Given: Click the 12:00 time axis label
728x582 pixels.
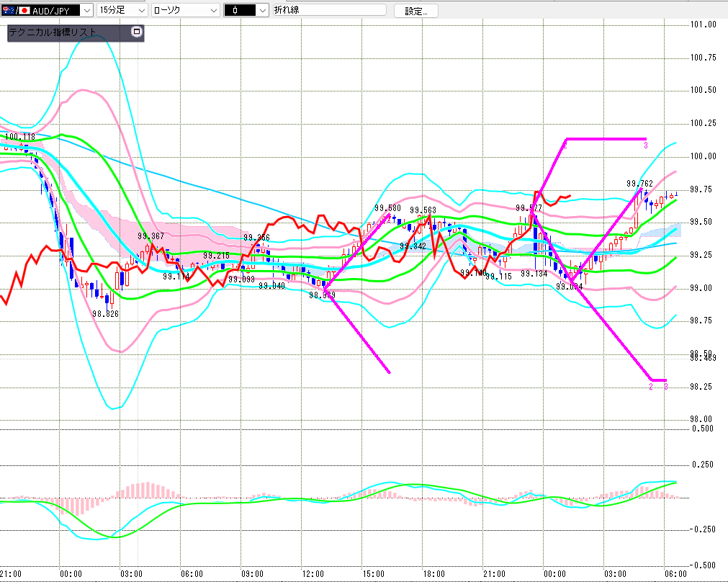Looking at the screenshot, I should coord(313,574).
